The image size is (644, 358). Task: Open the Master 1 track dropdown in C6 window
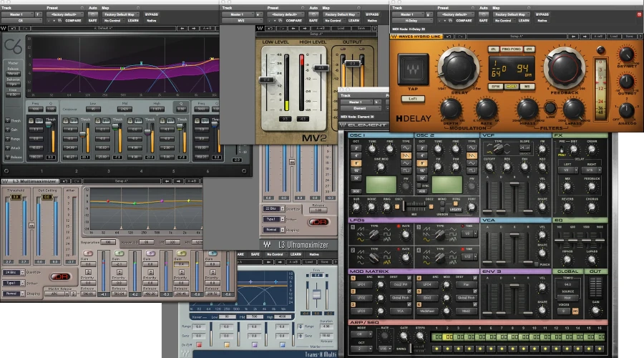point(18,14)
